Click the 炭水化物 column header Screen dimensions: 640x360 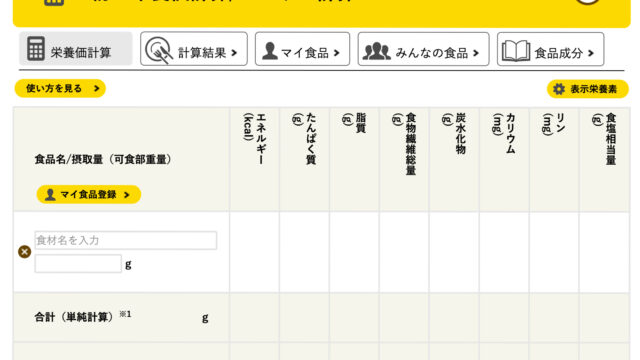pos(454,160)
